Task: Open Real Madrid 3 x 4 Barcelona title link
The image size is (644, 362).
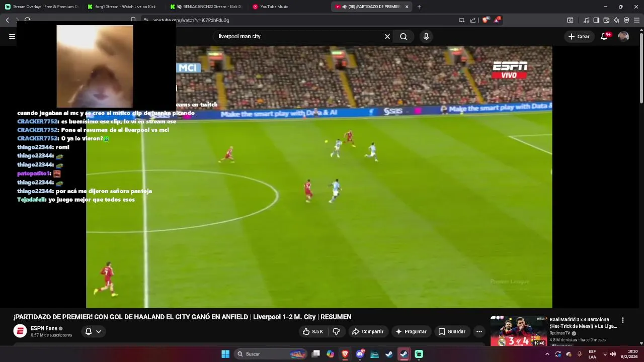Action: click(583, 323)
